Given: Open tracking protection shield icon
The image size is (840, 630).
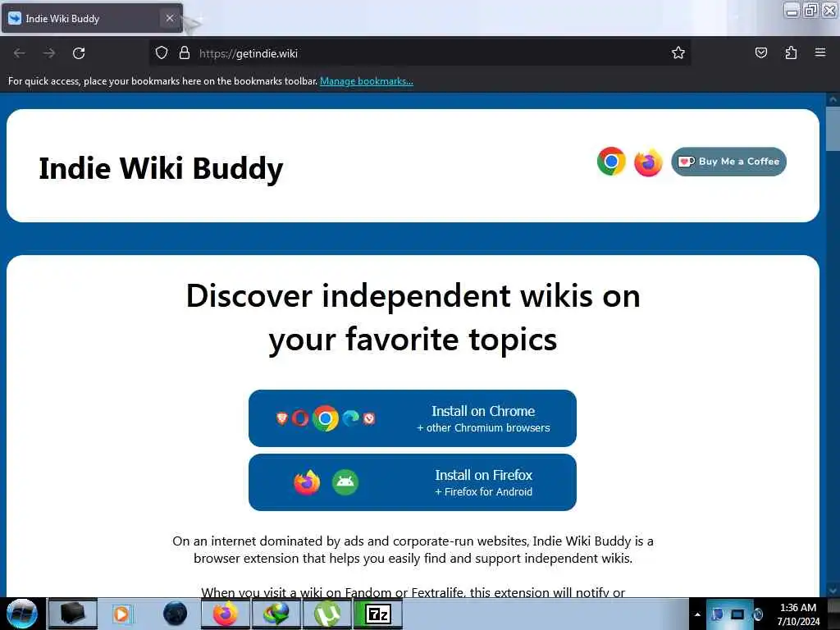Looking at the screenshot, I should pos(162,52).
